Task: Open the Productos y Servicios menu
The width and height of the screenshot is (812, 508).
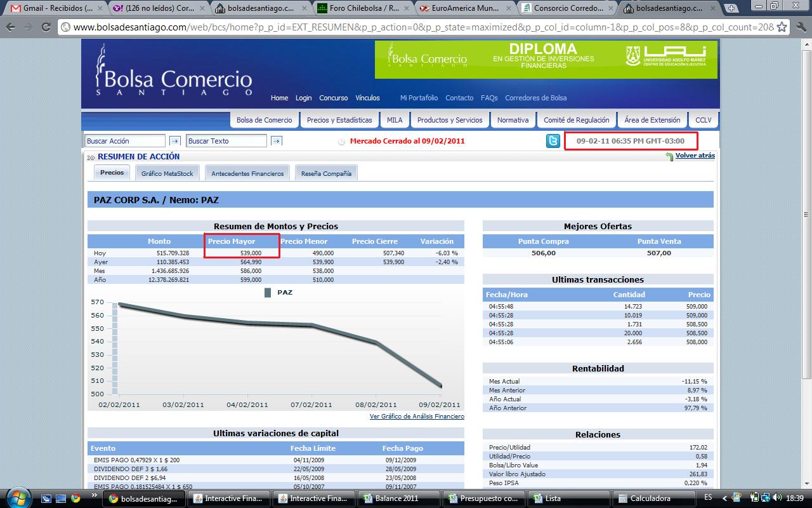Action: [x=450, y=120]
